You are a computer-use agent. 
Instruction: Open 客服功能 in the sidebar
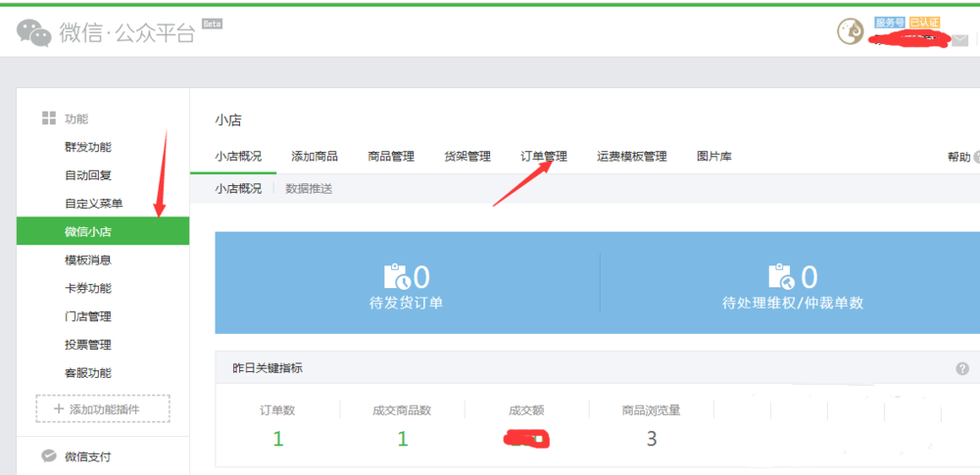(x=88, y=372)
